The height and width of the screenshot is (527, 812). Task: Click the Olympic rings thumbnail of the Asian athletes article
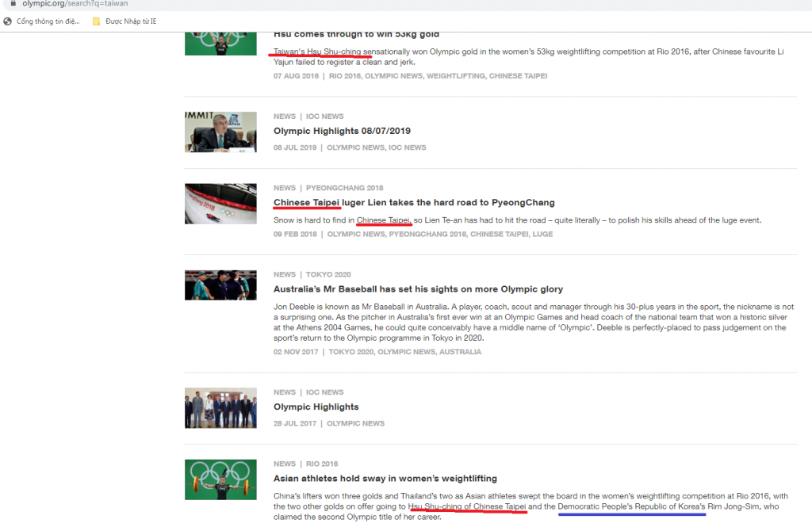220,479
